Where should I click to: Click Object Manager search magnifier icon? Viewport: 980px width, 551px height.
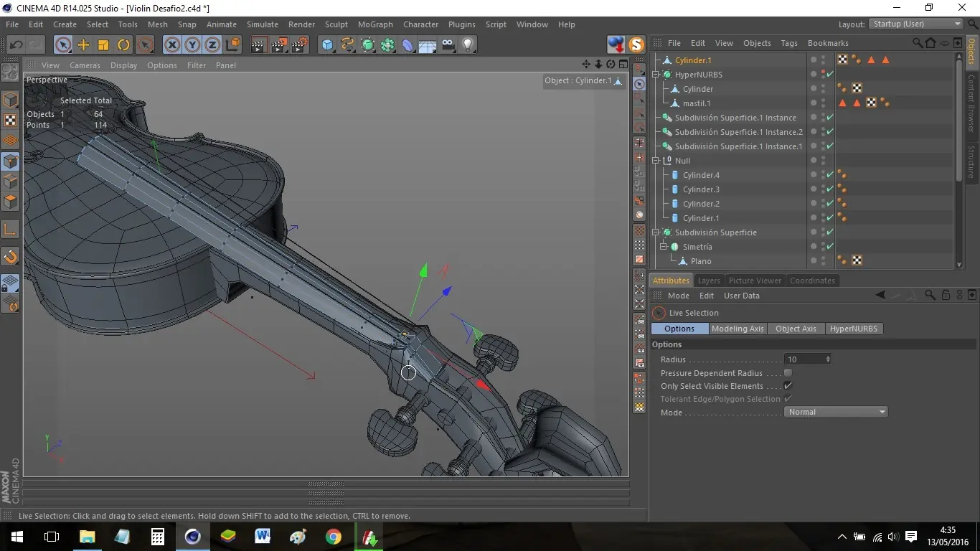918,43
